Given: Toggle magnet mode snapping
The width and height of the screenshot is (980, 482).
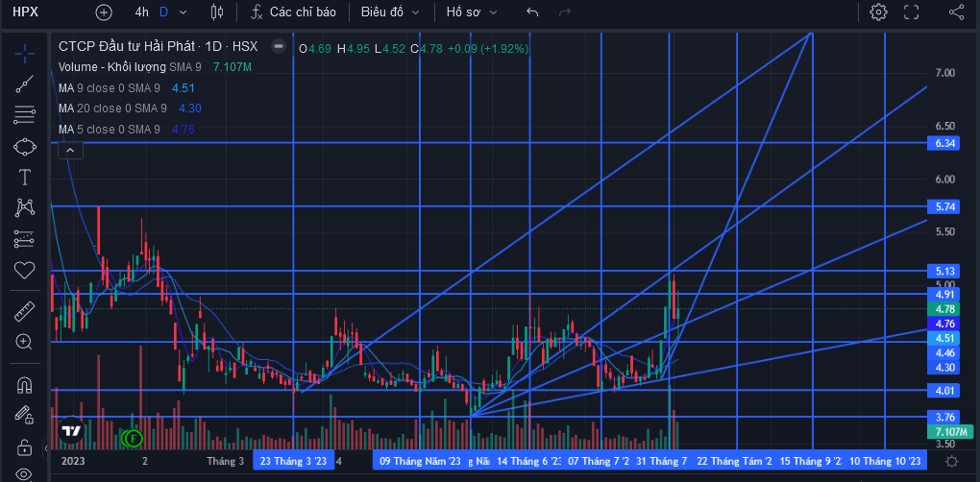Looking at the screenshot, I should point(24,385).
